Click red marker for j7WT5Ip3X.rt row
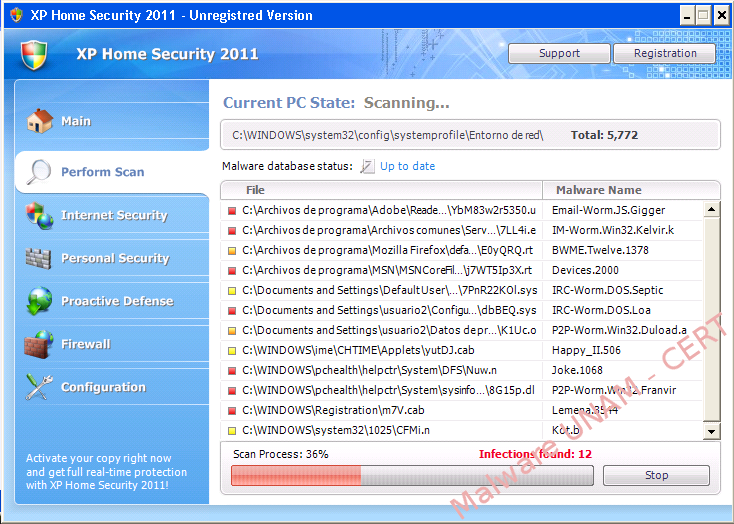 click(232, 271)
